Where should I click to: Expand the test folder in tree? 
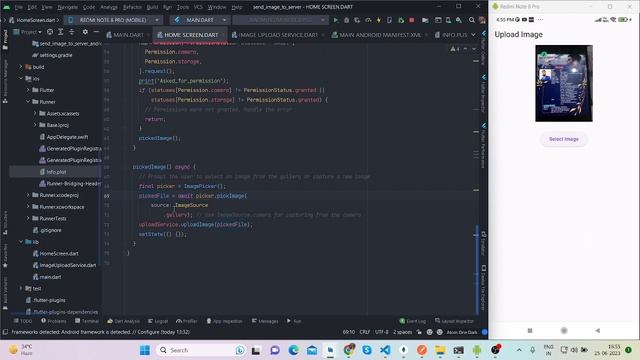point(21,288)
